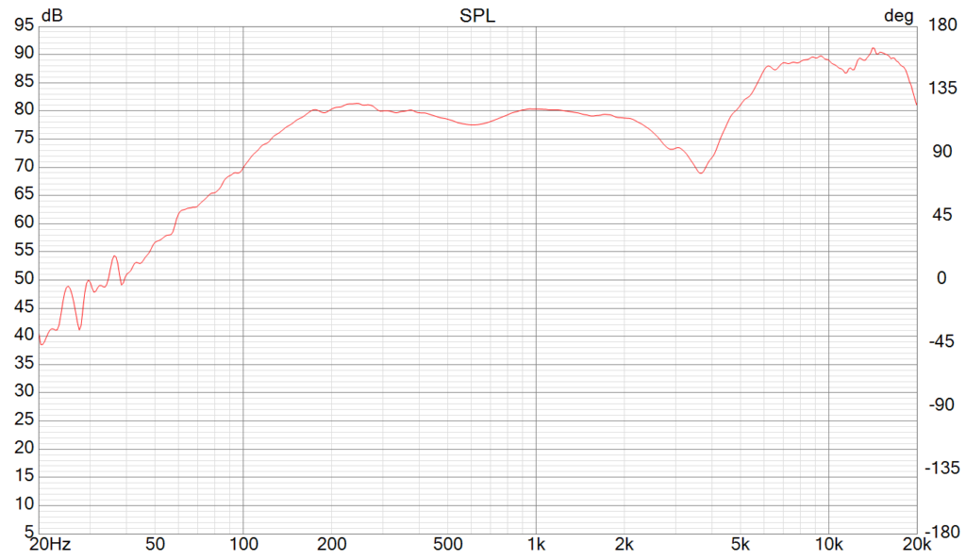Viewport: 966px width, 560px height.
Task: Click the 90 dB axis value
Action: point(24,53)
